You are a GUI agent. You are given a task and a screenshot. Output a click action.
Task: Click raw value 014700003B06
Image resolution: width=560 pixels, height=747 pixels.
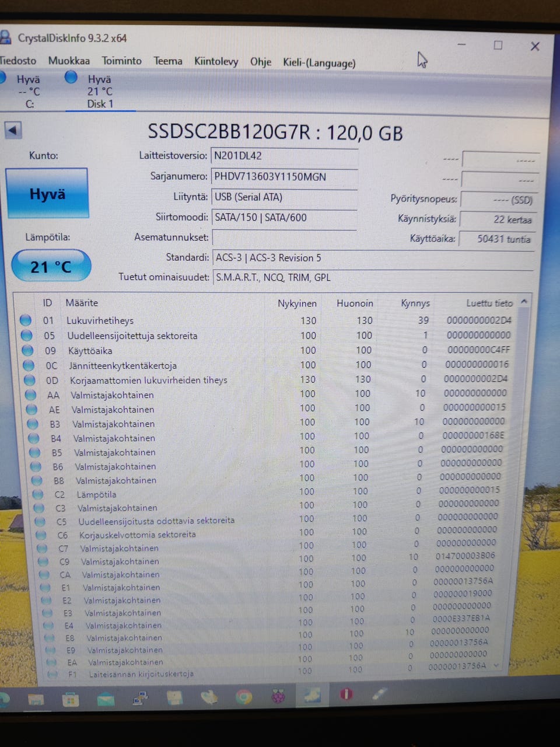(x=465, y=556)
